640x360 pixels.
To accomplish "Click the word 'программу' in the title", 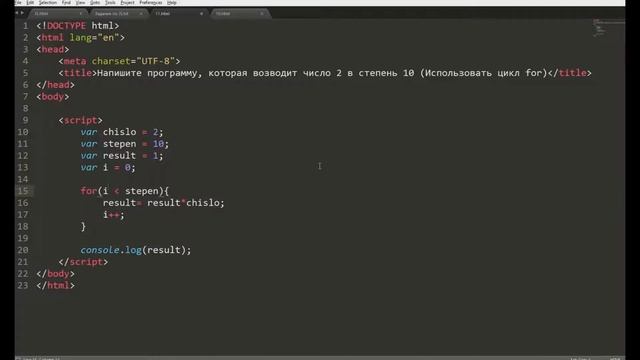I will pyautogui.click(x=174, y=73).
